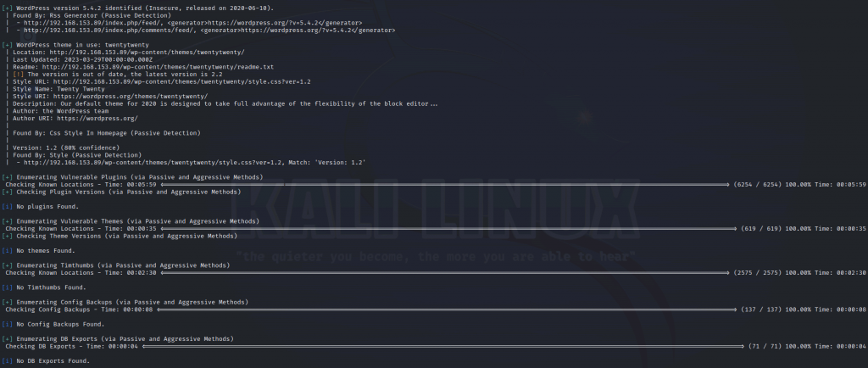Click "Checking Theme Versions" line

point(120,236)
